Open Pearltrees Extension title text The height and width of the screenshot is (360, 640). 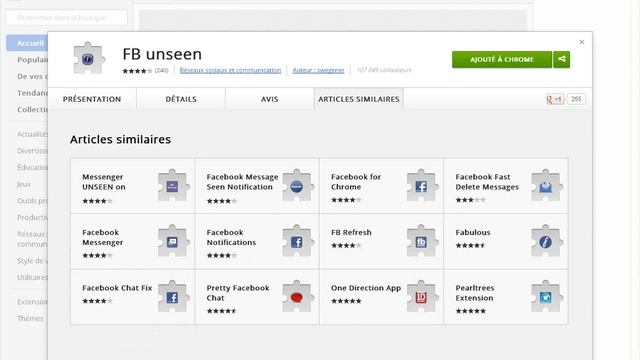[x=475, y=293]
